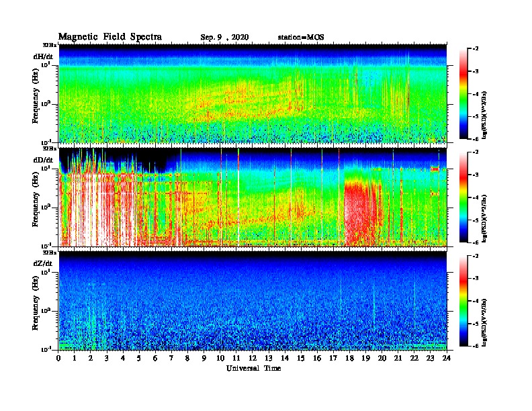This screenshot has height=411, width=532.
Task: Select the dZ/dt panel label
Action: (x=43, y=263)
